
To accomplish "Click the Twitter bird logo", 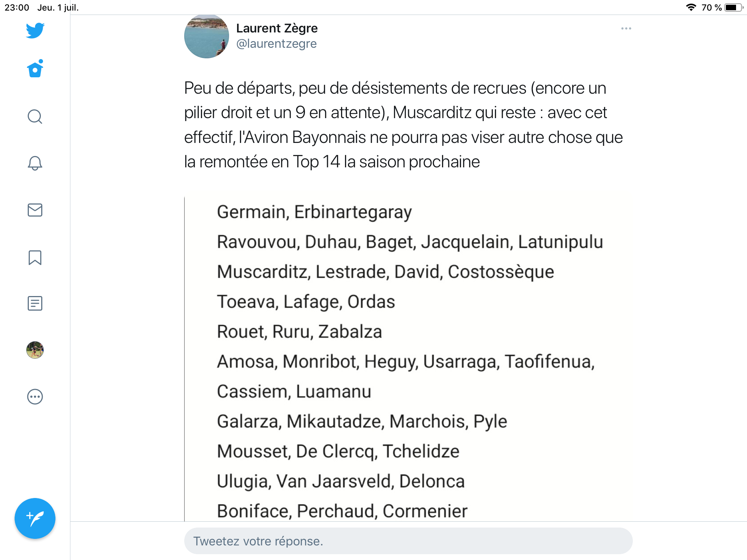I will click(x=35, y=31).
